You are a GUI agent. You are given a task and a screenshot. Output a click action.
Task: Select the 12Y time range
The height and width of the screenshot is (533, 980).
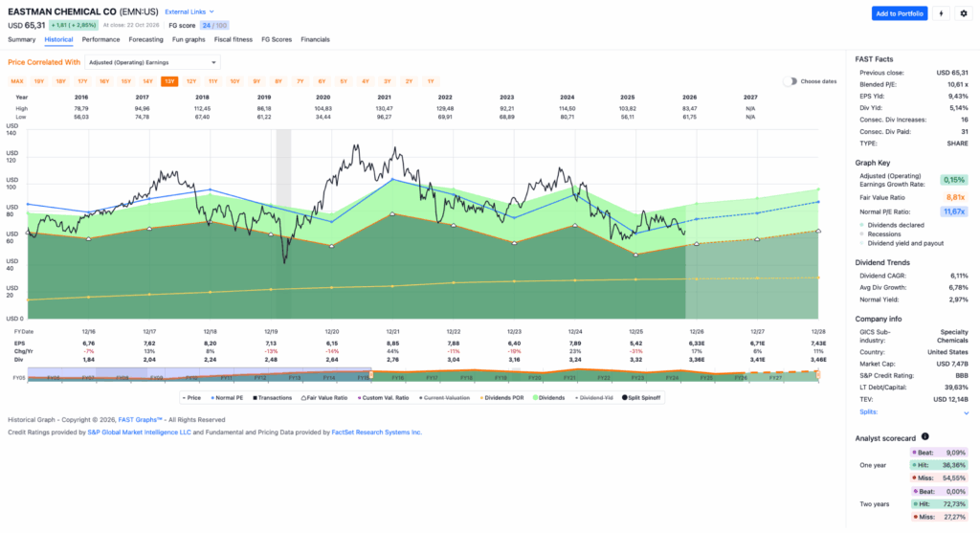coord(191,81)
